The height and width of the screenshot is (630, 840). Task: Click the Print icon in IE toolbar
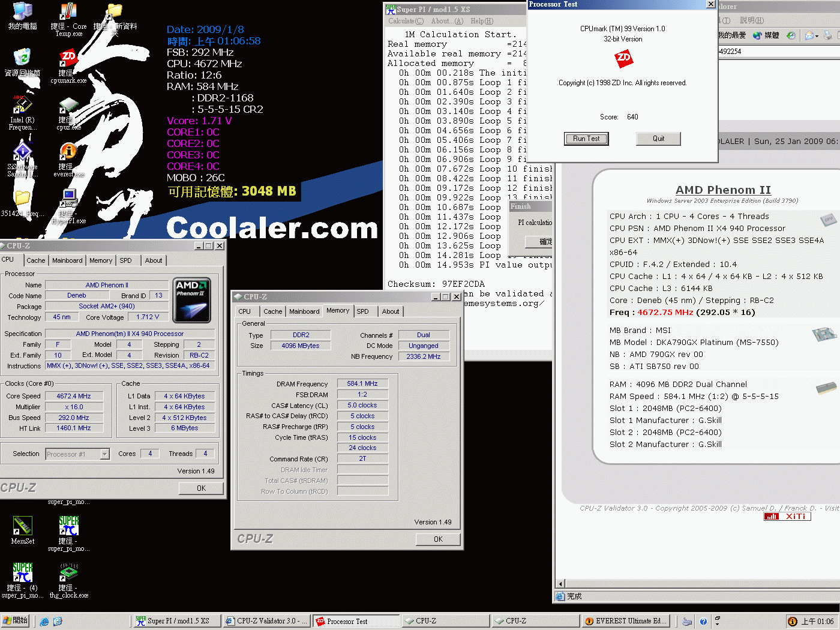coord(827,35)
